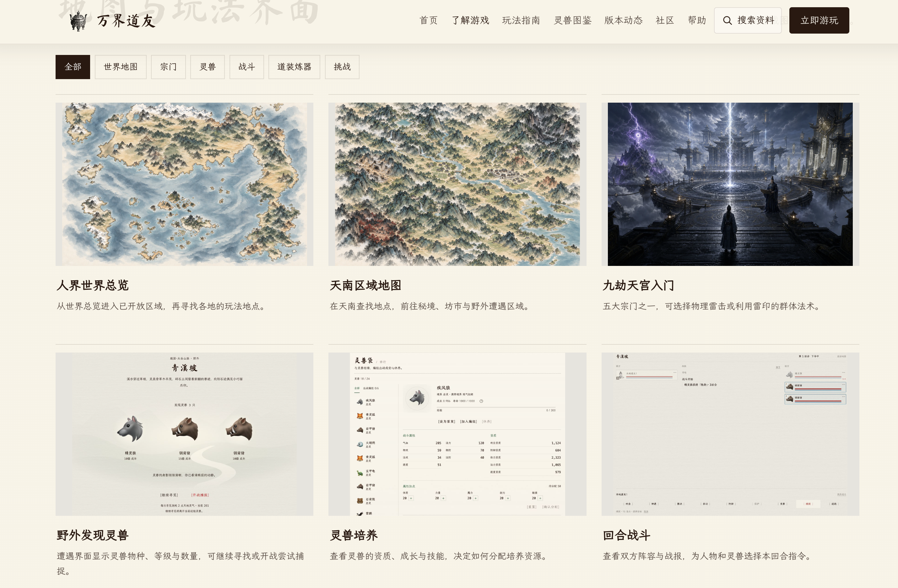Viewport: 898px width, 588px height.
Task: Go to 首页 in the navigation
Action: coord(429,20)
